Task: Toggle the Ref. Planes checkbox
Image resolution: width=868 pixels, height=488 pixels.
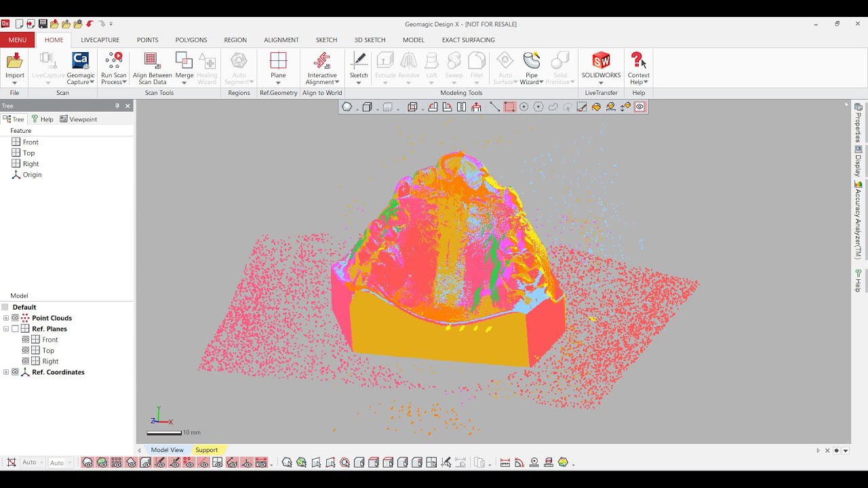Action: (16, 329)
